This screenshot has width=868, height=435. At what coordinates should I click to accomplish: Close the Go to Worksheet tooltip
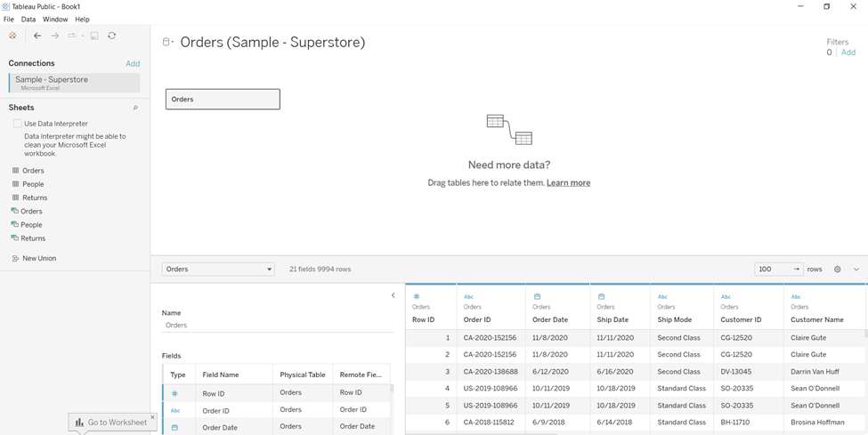(x=153, y=416)
